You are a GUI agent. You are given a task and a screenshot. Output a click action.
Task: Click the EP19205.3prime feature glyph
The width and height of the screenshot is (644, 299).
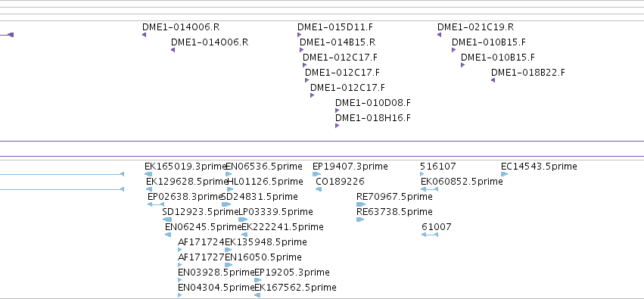point(258,280)
